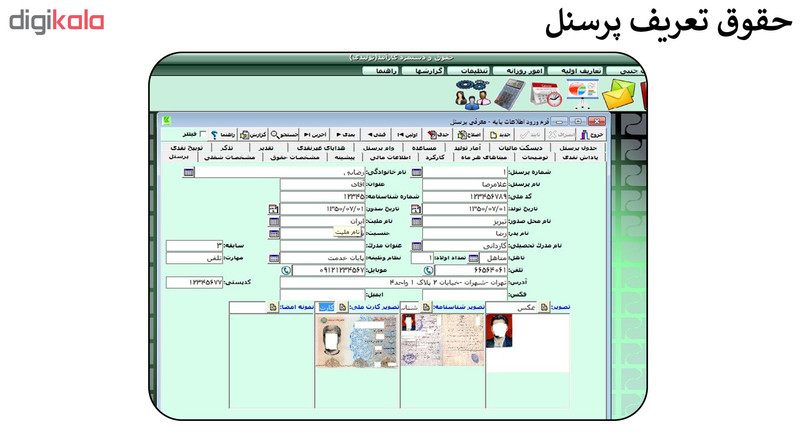
Task: Click the جدید (new record) toolbar button
Action: click(501, 135)
